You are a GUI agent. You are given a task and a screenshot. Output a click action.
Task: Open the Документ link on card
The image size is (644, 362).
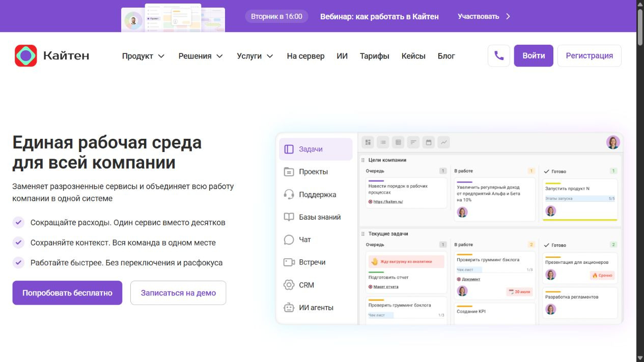click(471, 279)
